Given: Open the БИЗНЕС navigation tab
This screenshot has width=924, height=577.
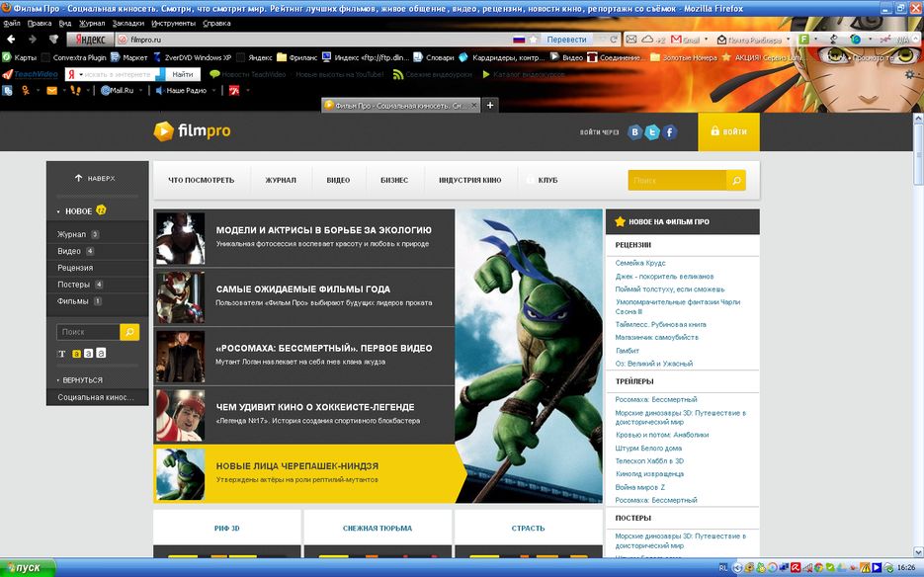Looking at the screenshot, I should point(394,181).
